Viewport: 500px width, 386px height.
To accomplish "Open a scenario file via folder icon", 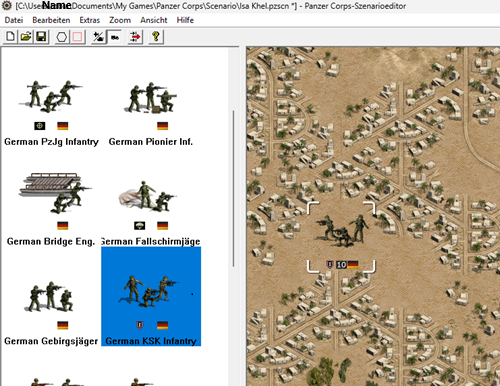I will coord(26,37).
